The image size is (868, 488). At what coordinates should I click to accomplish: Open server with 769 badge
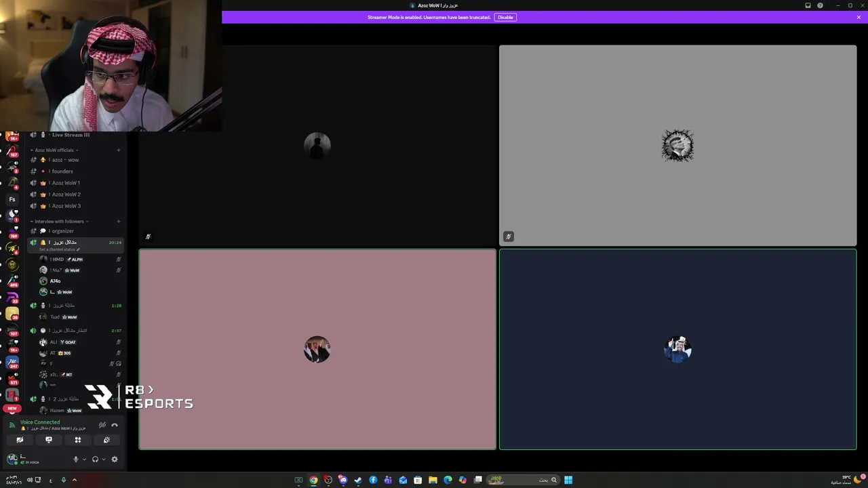pyautogui.click(x=12, y=232)
